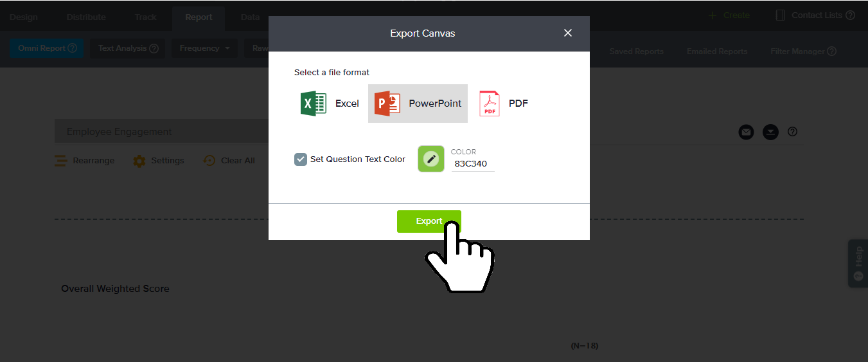Open the Track tab
This screenshot has height=362, width=868.
tap(145, 17)
